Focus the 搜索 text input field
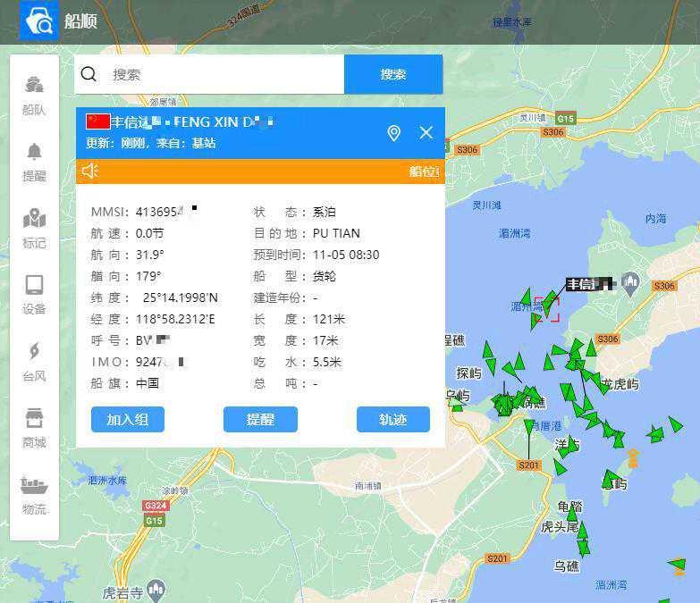700x603 pixels. coord(223,74)
